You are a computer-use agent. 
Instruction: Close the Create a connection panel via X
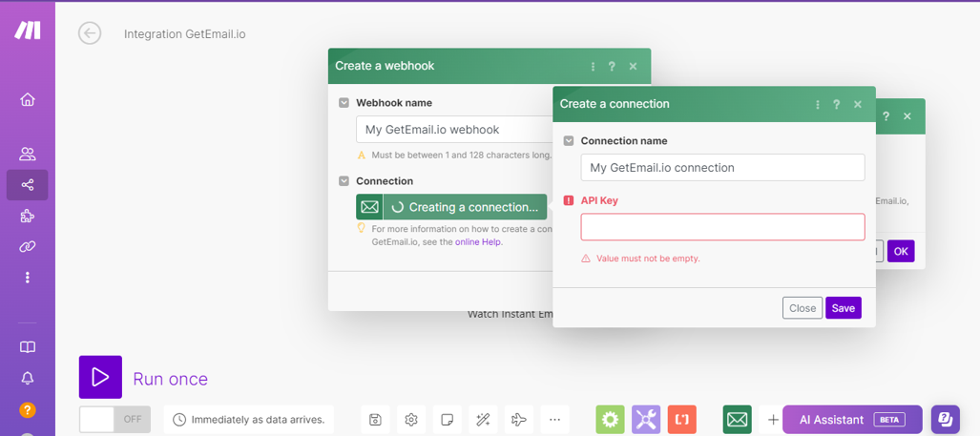pos(858,104)
